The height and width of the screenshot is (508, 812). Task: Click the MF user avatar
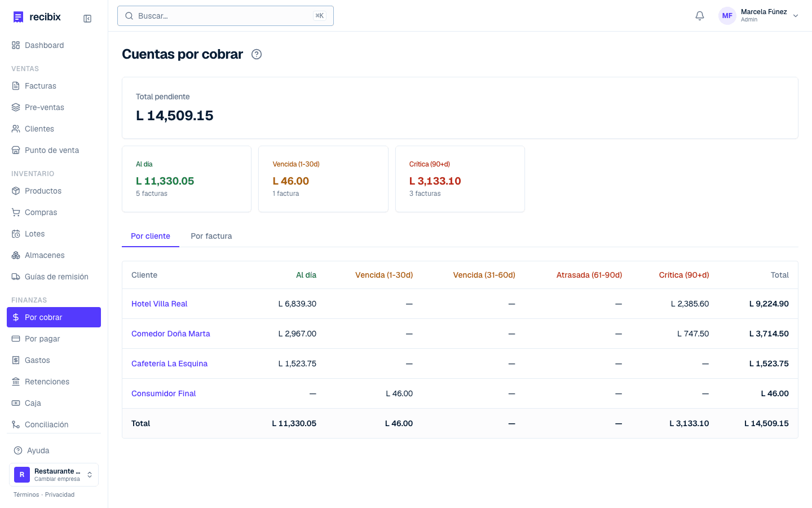[x=727, y=16]
